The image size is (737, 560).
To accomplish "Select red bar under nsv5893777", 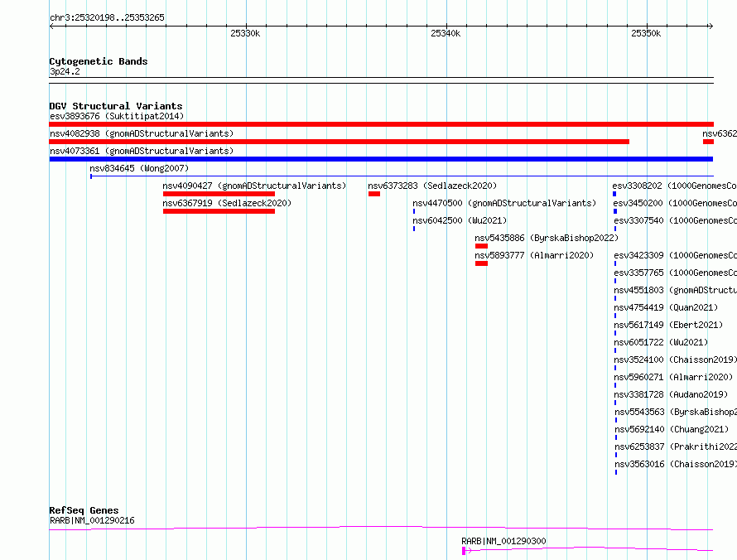I will tap(481, 263).
